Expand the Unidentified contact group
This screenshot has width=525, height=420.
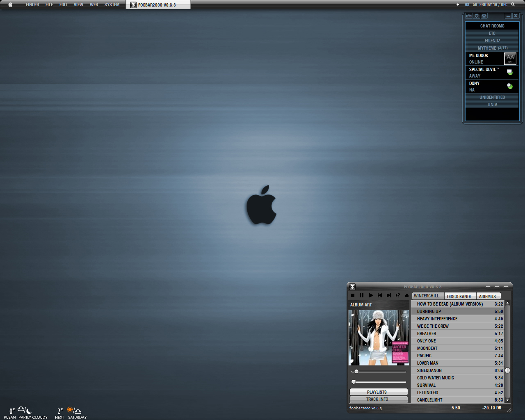pos(492,97)
